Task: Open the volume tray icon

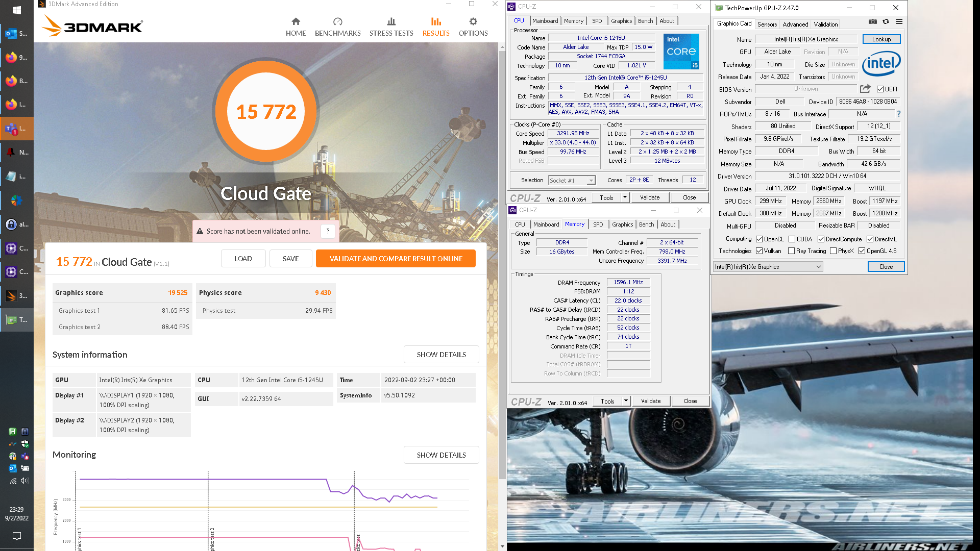Action: 24,481
